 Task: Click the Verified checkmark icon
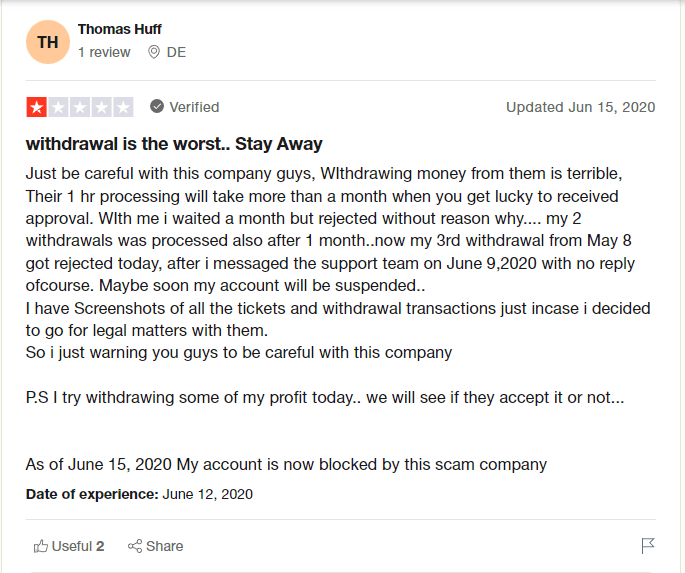(157, 106)
